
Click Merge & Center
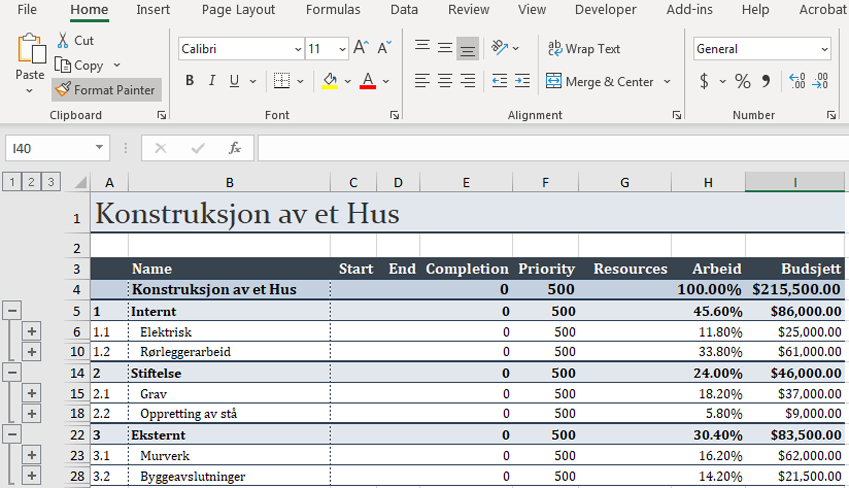pyautogui.click(x=599, y=82)
